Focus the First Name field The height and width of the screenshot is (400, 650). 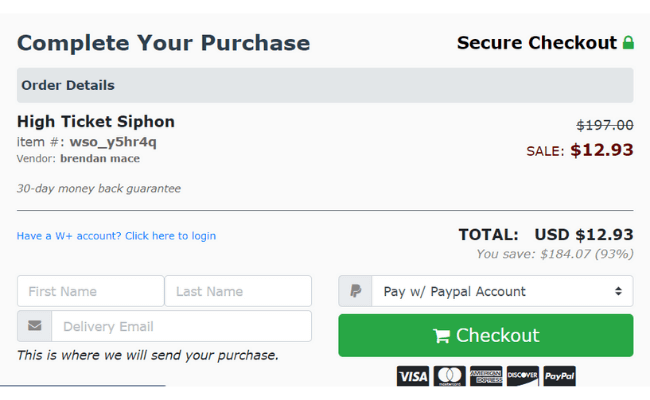pos(91,291)
